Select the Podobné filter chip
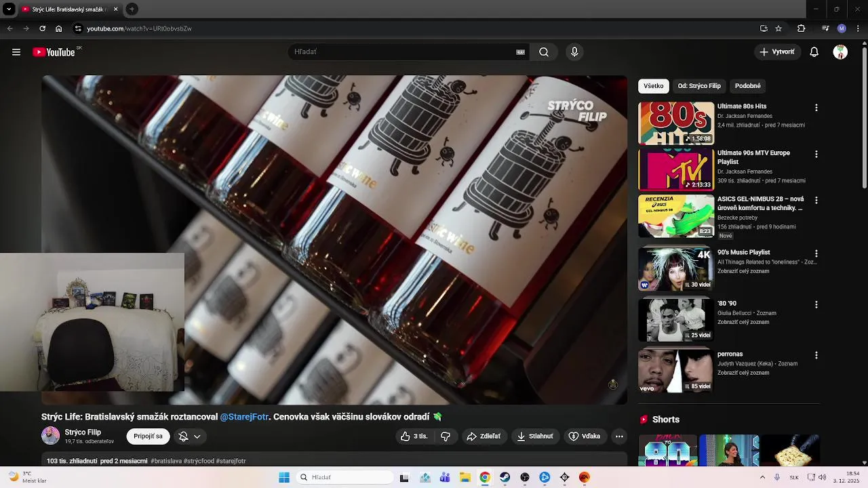 coord(748,86)
